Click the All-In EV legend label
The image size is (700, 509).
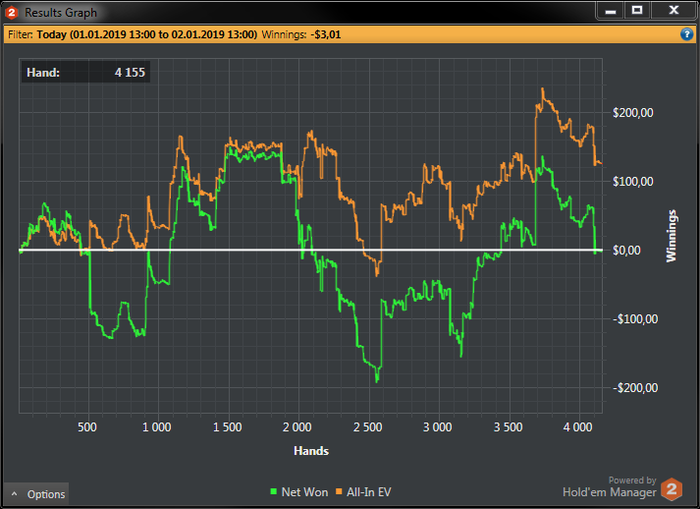point(369,492)
